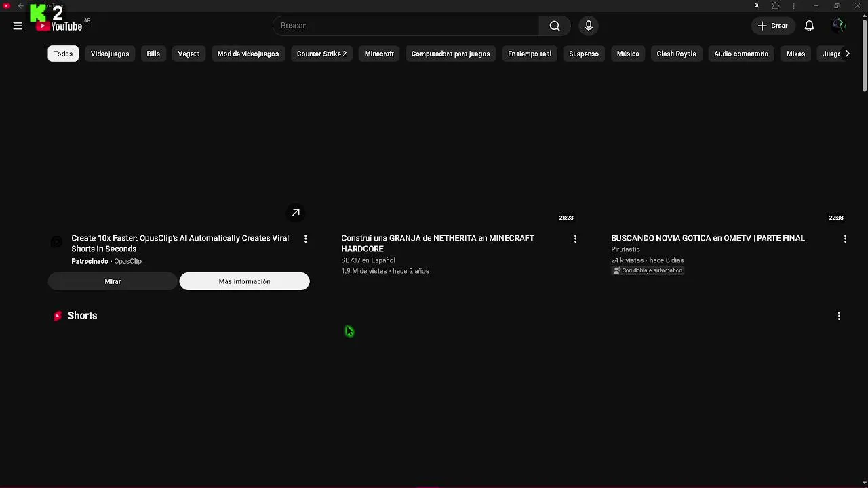Select the Mixes chip

click(795, 54)
